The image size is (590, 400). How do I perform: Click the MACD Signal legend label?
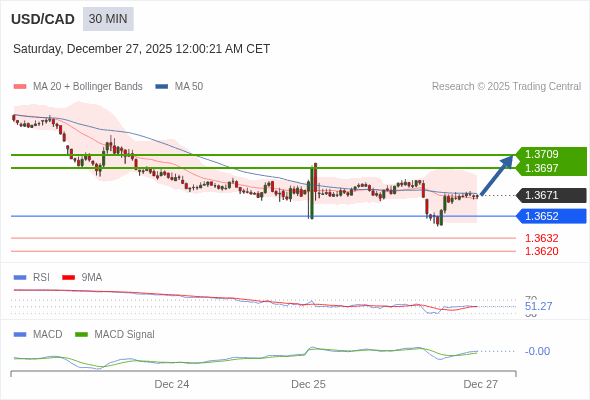[125, 335]
